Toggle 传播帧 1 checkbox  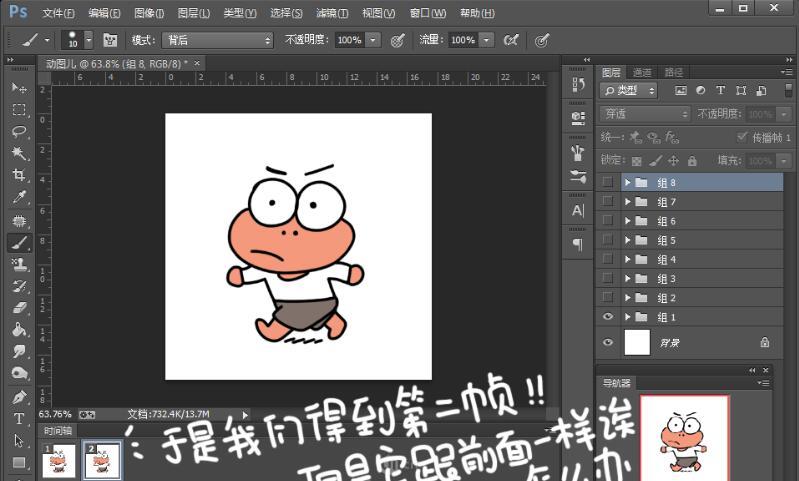[742, 137]
